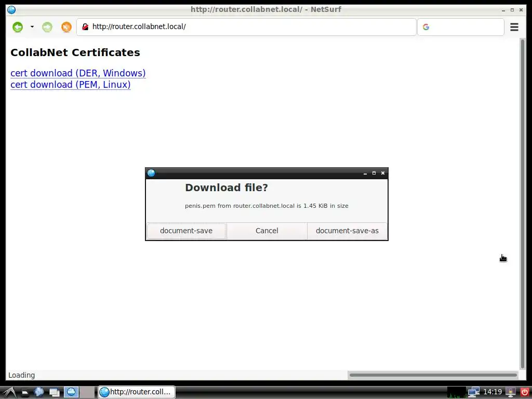Click the insecure padlock icon in URL bar

(x=85, y=26)
